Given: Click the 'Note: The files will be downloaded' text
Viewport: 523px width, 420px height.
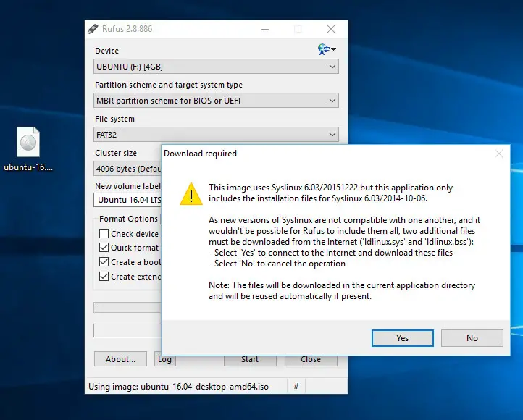Looking at the screenshot, I should point(342,290).
